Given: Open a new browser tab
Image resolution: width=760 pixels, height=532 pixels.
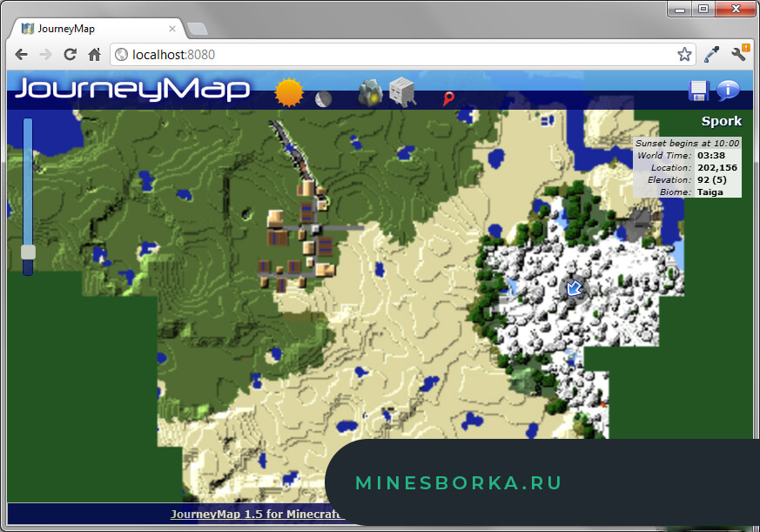Looking at the screenshot, I should point(198,29).
